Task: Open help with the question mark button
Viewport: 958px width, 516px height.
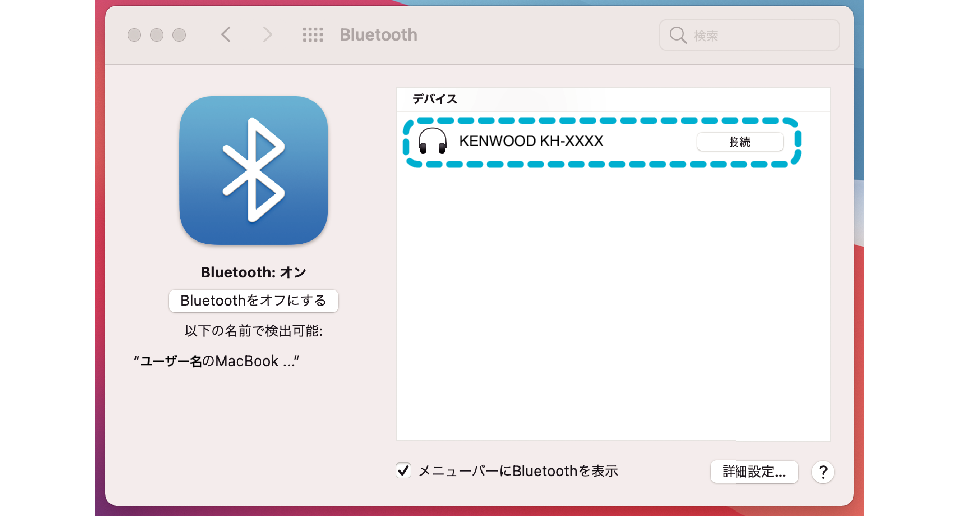Action: (x=823, y=471)
